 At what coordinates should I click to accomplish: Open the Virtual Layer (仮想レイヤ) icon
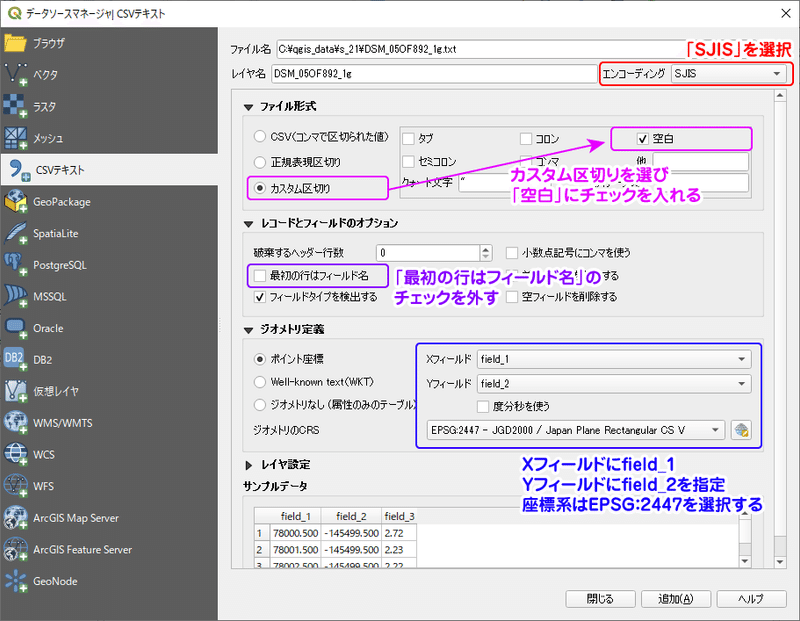tap(15, 391)
